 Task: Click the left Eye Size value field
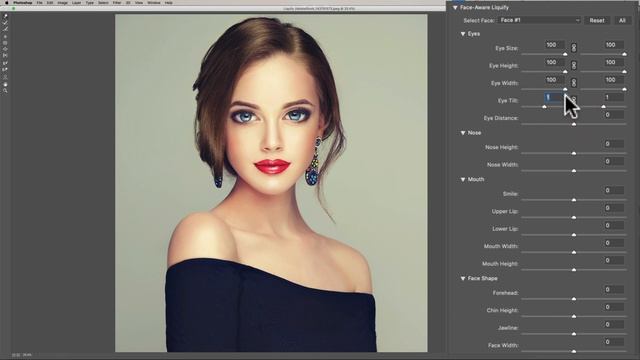pyautogui.click(x=555, y=44)
